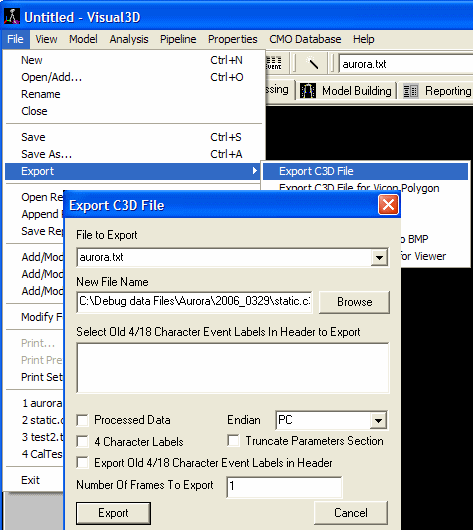The width and height of the screenshot is (473, 530).
Task: Click the Reporting tab icon
Action: pos(411,91)
